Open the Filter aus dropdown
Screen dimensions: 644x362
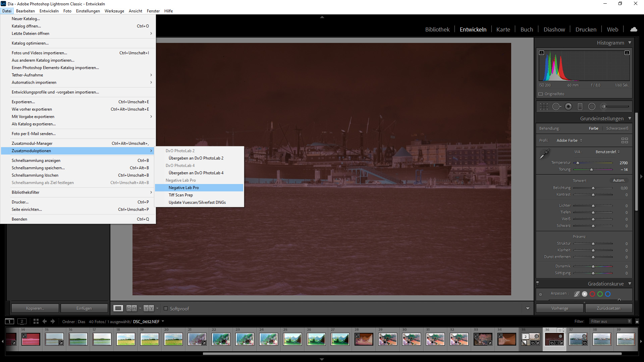point(610,321)
